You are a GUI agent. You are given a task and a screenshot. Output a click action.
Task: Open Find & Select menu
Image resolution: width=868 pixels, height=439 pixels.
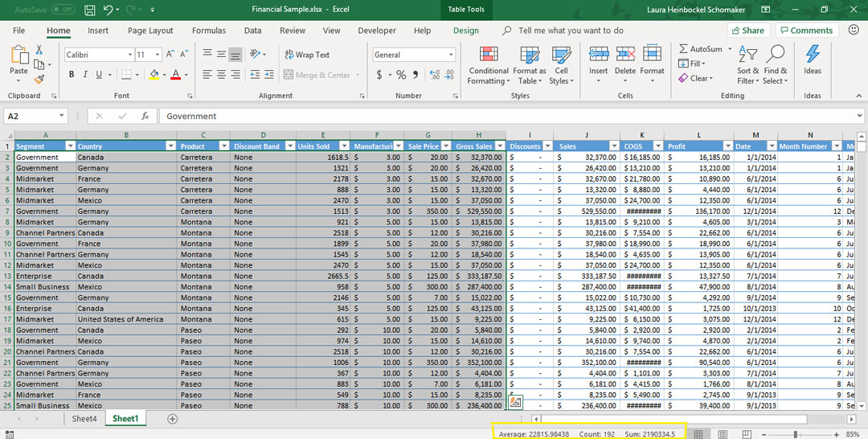coord(775,66)
